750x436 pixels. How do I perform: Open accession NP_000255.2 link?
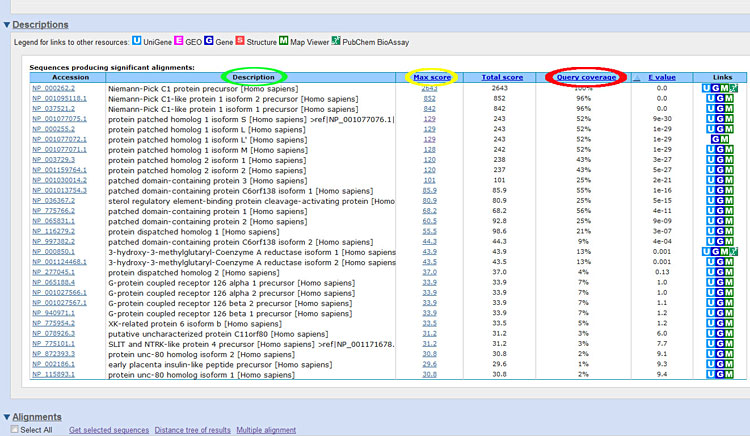(54, 129)
